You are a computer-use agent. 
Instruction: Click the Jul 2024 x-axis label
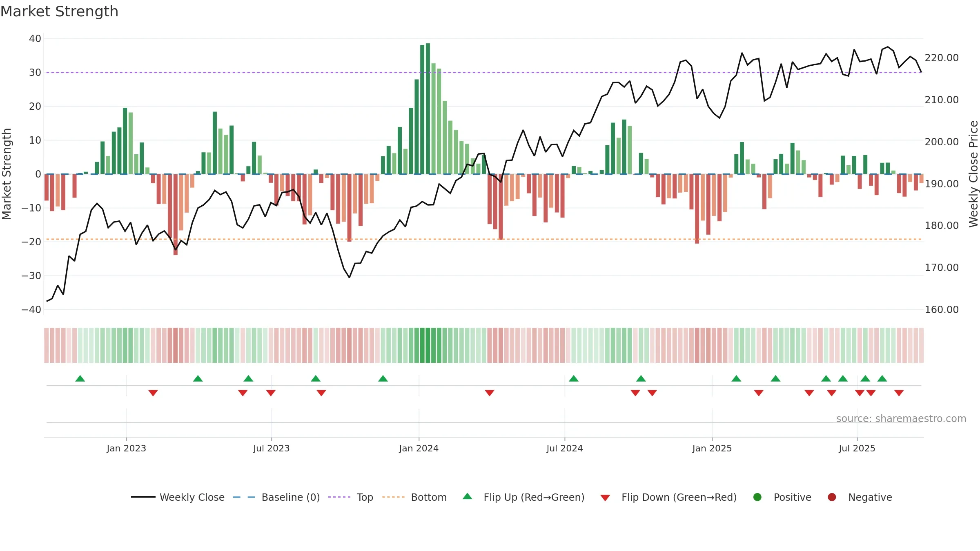564,448
